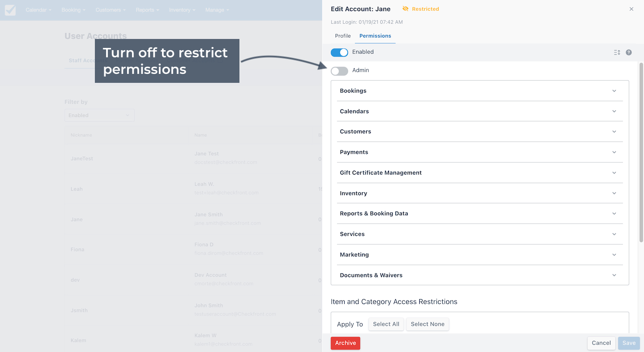Click the dev nickname cell
Image resolution: width=644 pixels, height=352 pixels.
pyautogui.click(x=75, y=280)
